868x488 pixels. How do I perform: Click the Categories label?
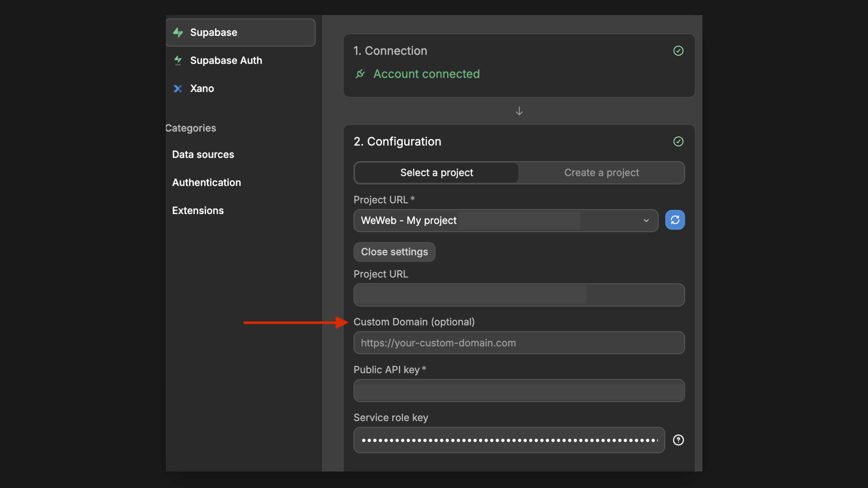(191, 128)
